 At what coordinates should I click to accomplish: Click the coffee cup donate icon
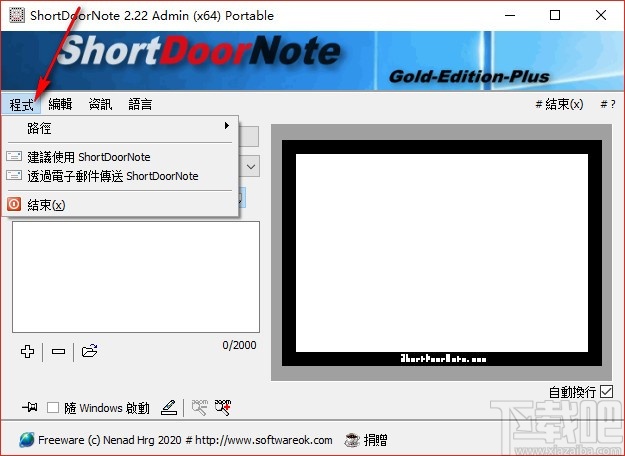(352, 440)
